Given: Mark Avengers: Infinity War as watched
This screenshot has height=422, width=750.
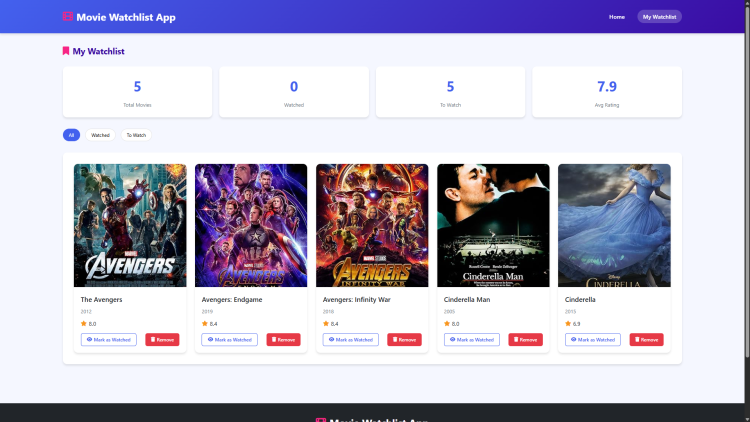Looking at the screenshot, I should click(x=351, y=340).
